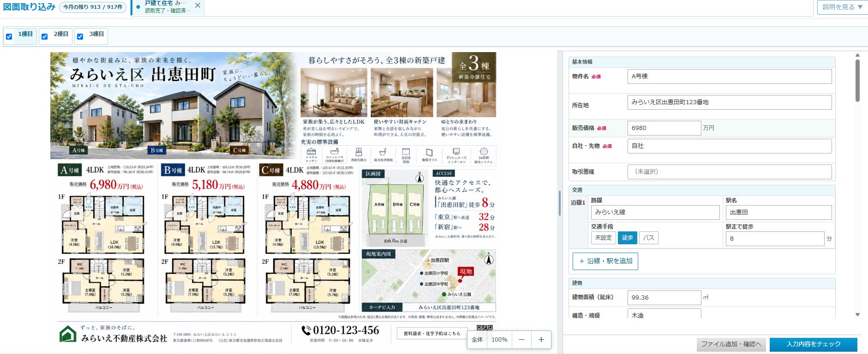Screen dimensions: 868x354
Task: Uncheck the 2棟目 checkbox
Action: tap(45, 36)
